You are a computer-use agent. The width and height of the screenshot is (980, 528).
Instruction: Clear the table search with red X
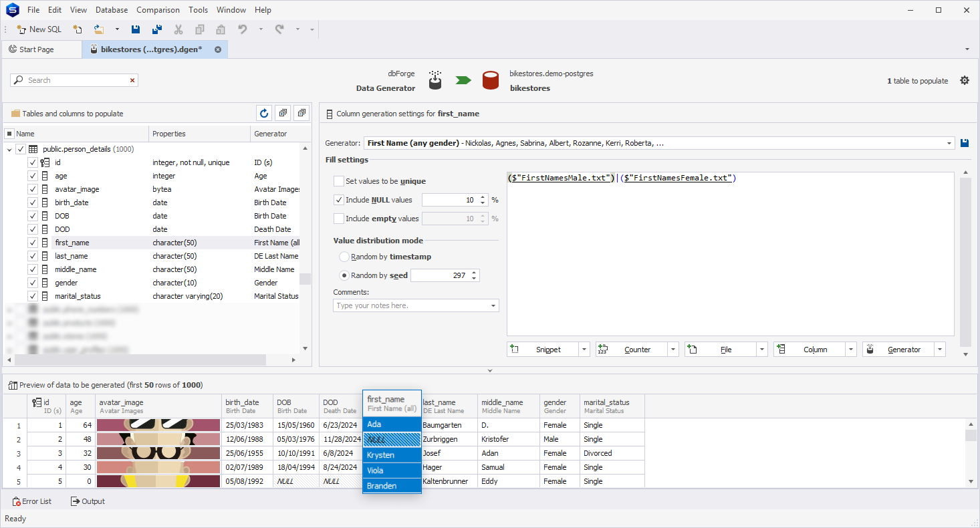[132, 80]
